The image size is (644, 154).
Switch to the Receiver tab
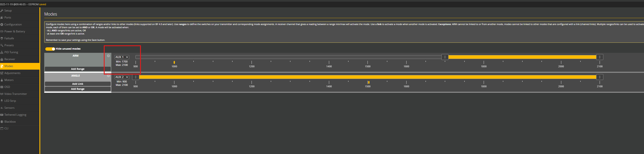[x=10, y=59]
